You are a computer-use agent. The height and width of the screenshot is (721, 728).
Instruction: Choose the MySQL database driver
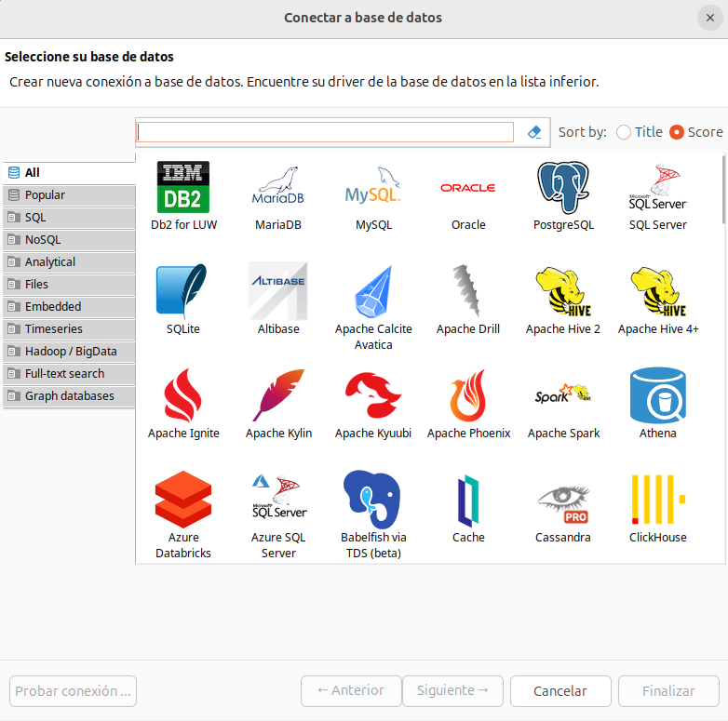coord(373,188)
